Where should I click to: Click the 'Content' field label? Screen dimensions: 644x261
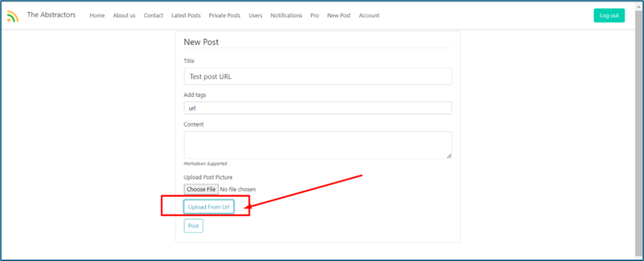coord(194,124)
